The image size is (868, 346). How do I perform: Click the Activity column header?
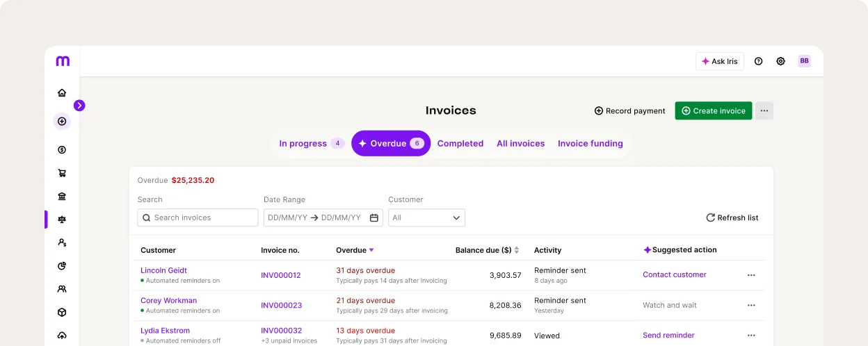pyautogui.click(x=547, y=250)
